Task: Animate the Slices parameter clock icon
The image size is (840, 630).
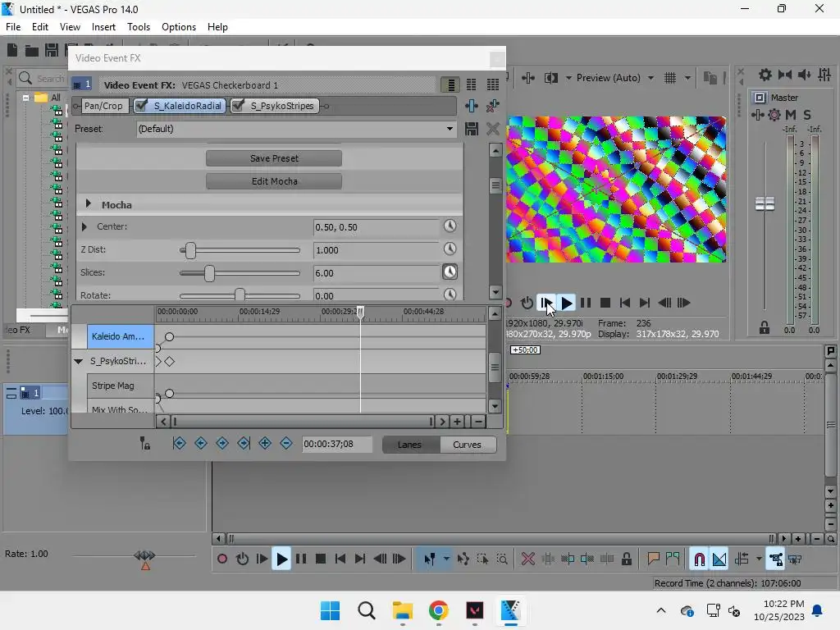Action: pyautogui.click(x=450, y=272)
